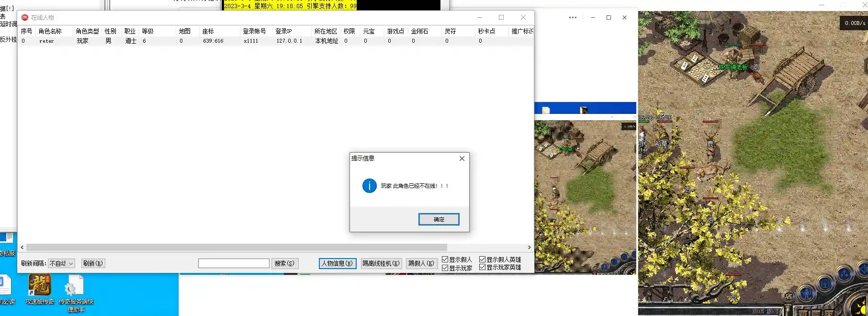Screen dimensions: 868x316
Task: Click the OUT button in game chat bar
Action: pos(758,311)
